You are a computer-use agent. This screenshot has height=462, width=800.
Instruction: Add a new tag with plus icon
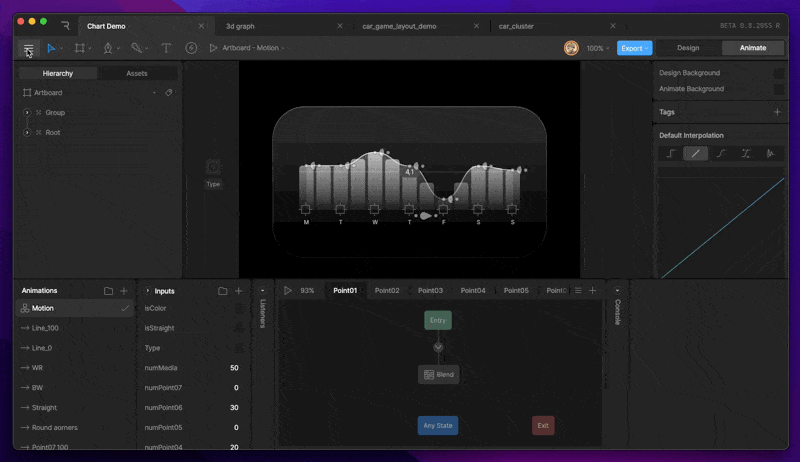(x=777, y=112)
